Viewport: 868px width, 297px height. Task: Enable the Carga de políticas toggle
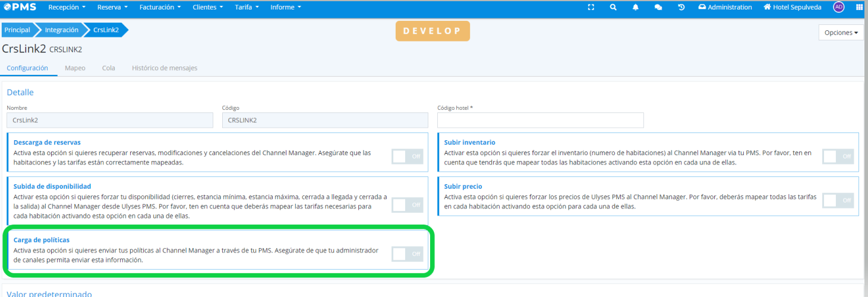(x=407, y=254)
